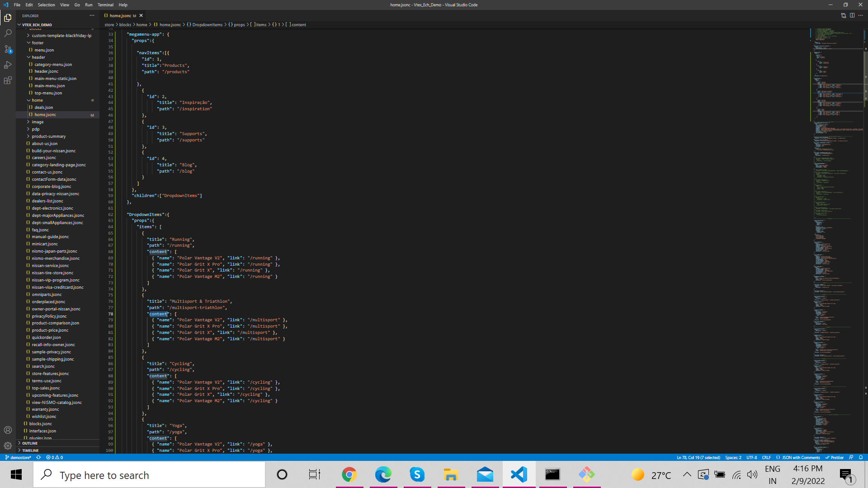Open the Explorer views and more actions ellipsis

pos(92,15)
